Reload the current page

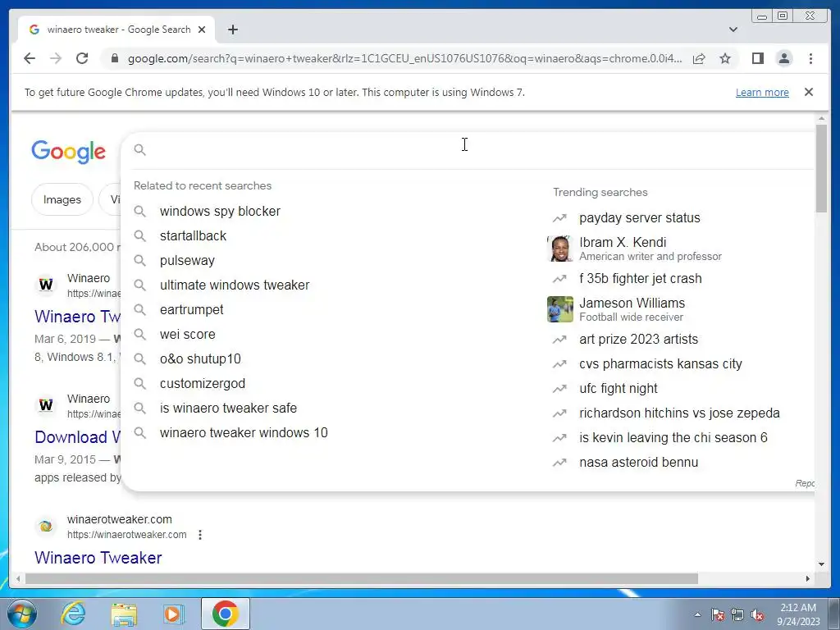[x=82, y=58]
